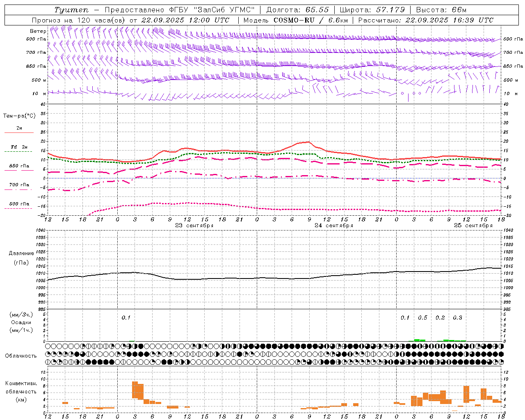Click the 0.1 precipitation value on 23 сентября
Viewport: 525px width, 420px height.
coord(126,318)
